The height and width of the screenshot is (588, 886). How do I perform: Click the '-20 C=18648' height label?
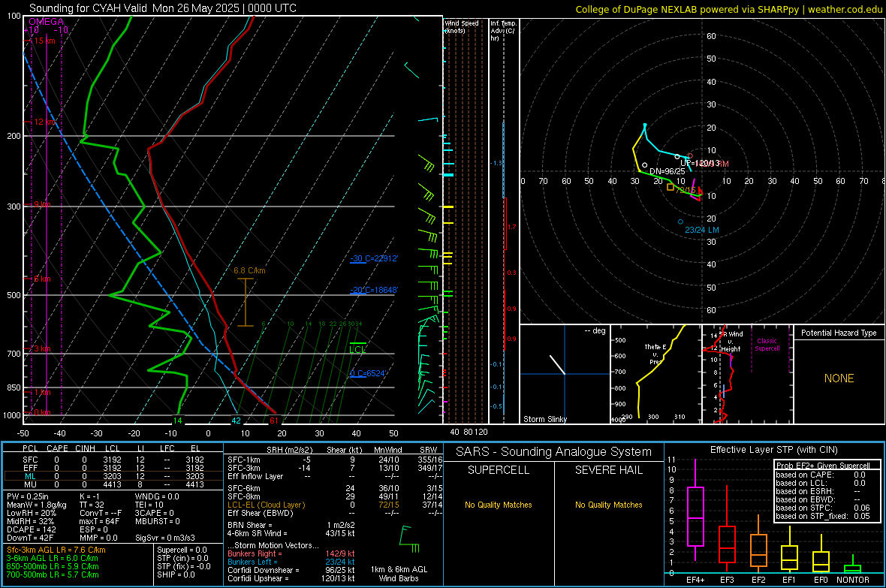tap(374, 290)
